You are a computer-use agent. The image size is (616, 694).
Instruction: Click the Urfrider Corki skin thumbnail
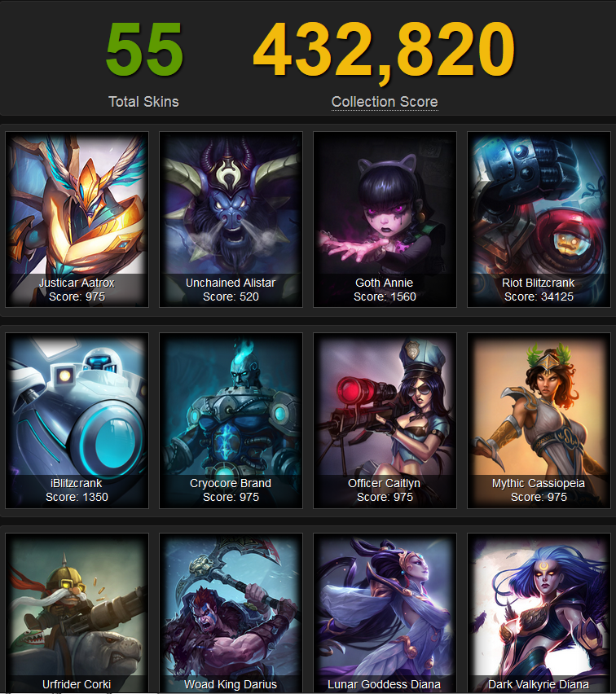[77, 613]
